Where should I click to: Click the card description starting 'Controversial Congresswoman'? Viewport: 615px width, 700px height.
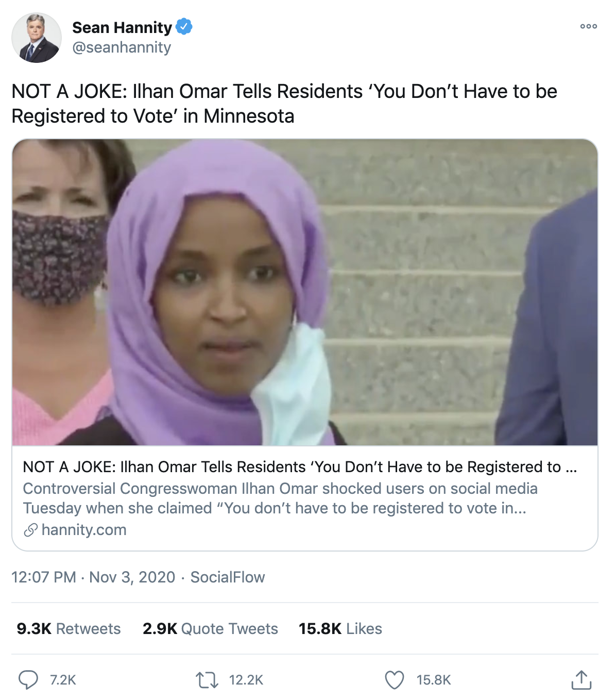click(x=280, y=498)
